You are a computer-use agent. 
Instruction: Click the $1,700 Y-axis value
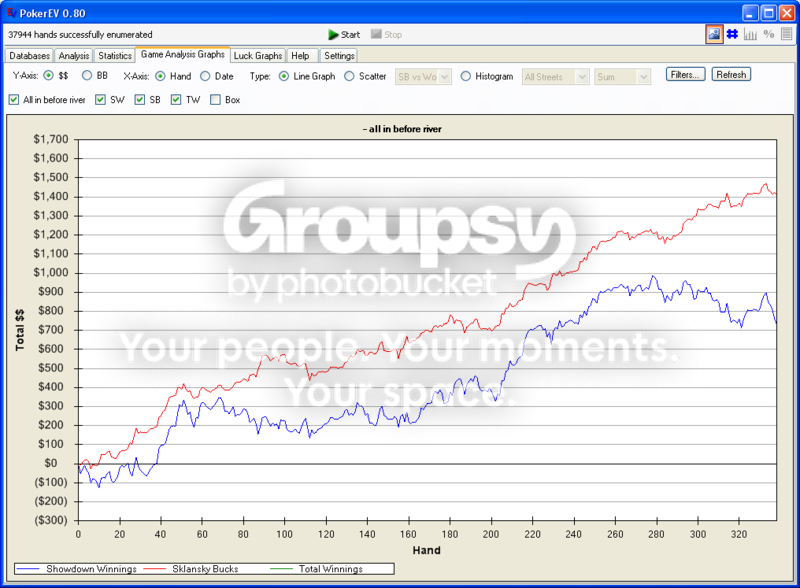[x=51, y=139]
